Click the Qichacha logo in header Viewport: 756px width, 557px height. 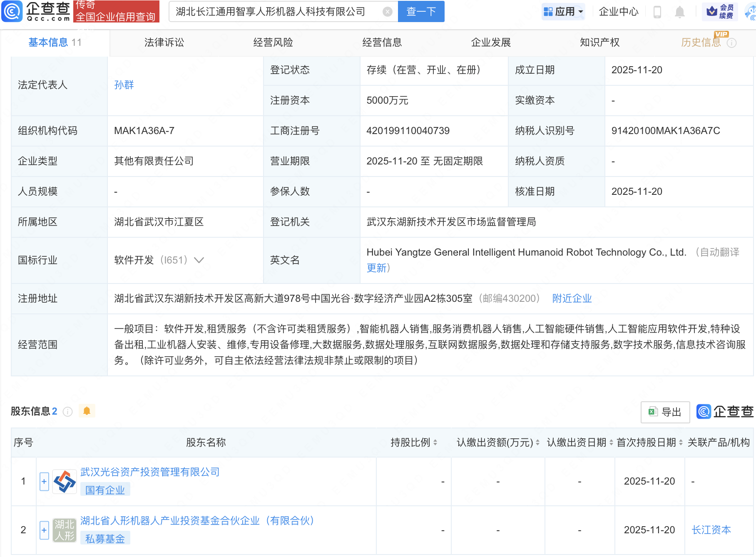(x=36, y=11)
